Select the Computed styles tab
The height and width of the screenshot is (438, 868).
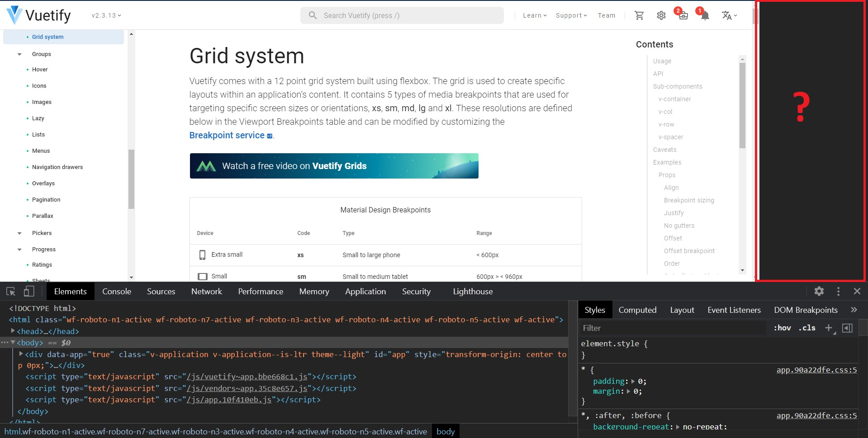click(x=637, y=310)
